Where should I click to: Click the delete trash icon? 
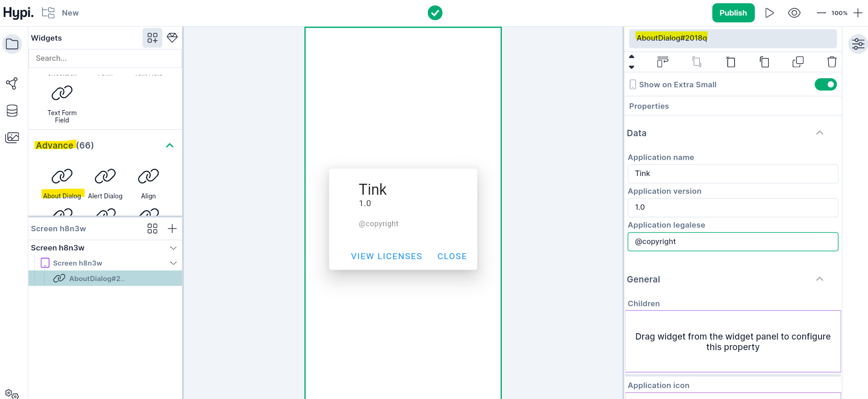pos(831,62)
